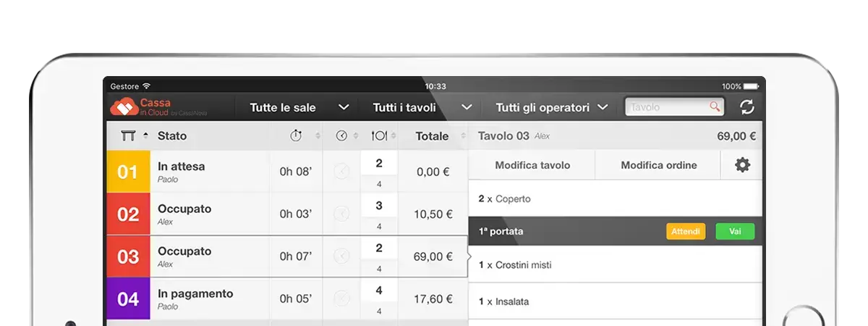868x326 pixels.
Task: Expand the Tutti i tavoli dropdown
Action: 422,107
